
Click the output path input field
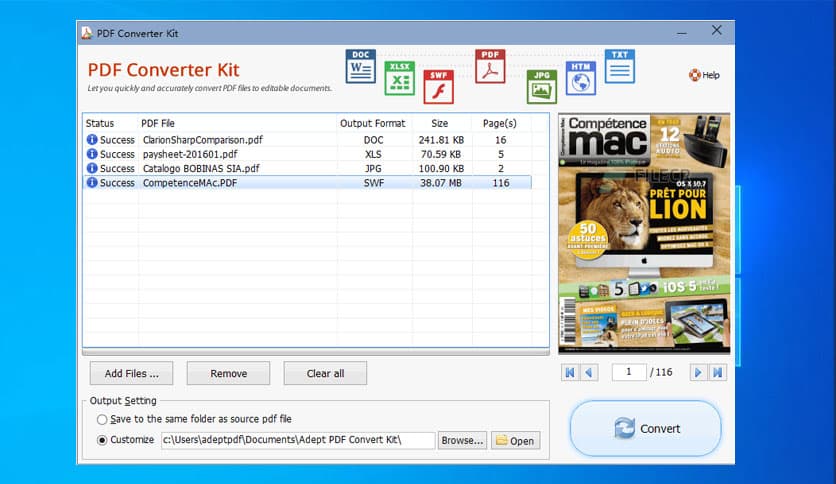(x=298, y=440)
